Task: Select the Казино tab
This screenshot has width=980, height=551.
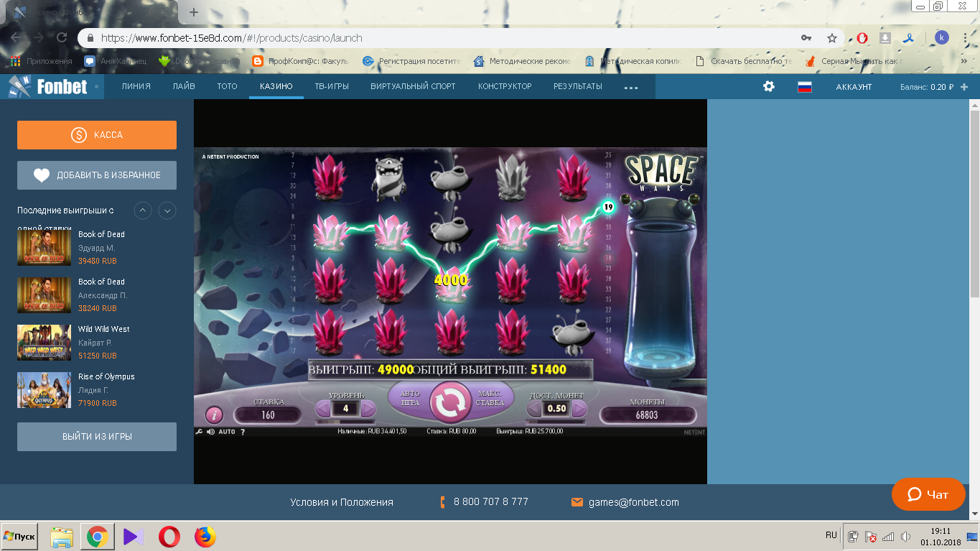Action: click(276, 86)
